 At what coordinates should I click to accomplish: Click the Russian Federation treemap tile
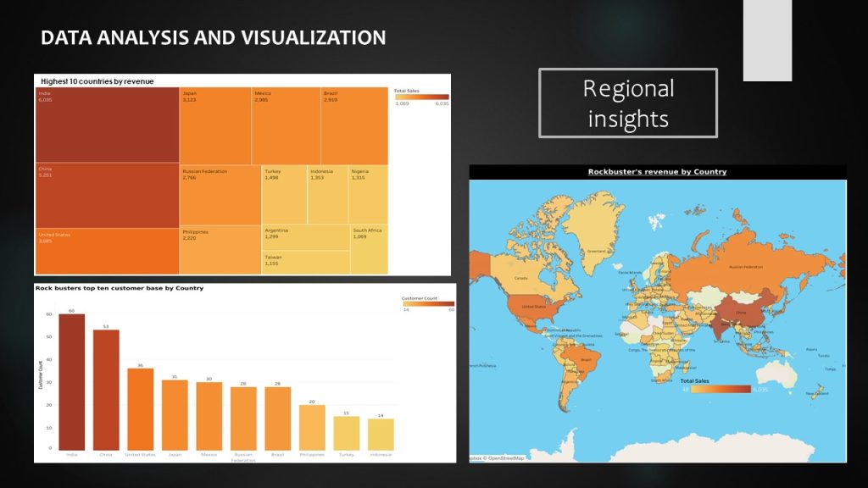(x=220, y=195)
